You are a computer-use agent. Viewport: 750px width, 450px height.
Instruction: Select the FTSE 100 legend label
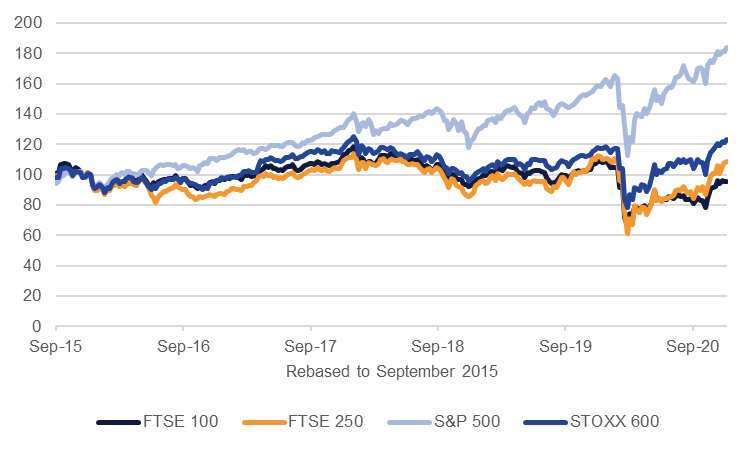pos(181,422)
